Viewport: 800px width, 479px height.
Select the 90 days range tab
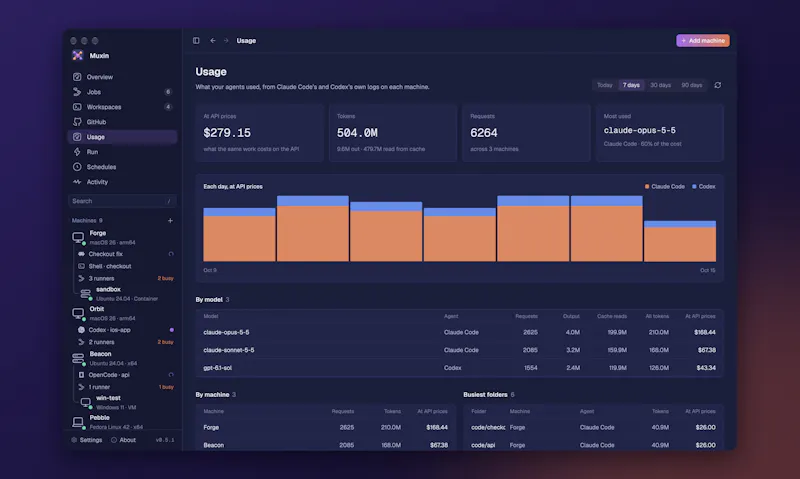coord(692,85)
